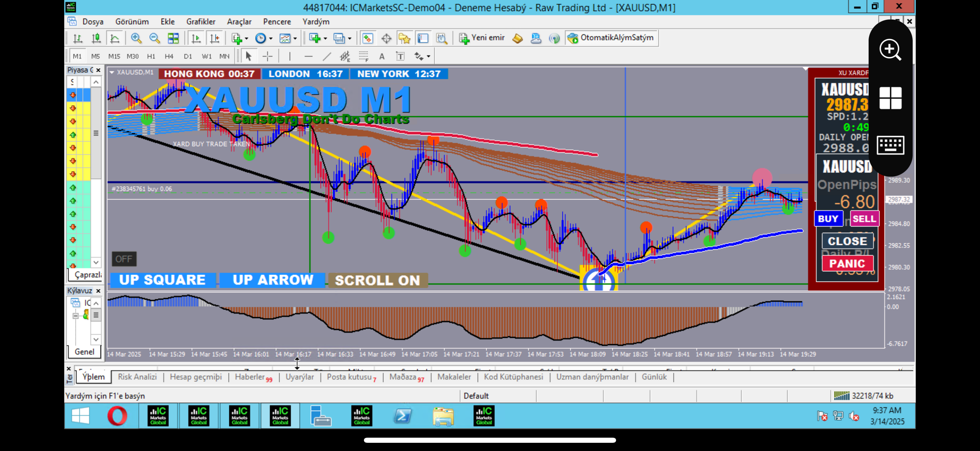Choose the Fibonacci retracement tool

(x=364, y=57)
